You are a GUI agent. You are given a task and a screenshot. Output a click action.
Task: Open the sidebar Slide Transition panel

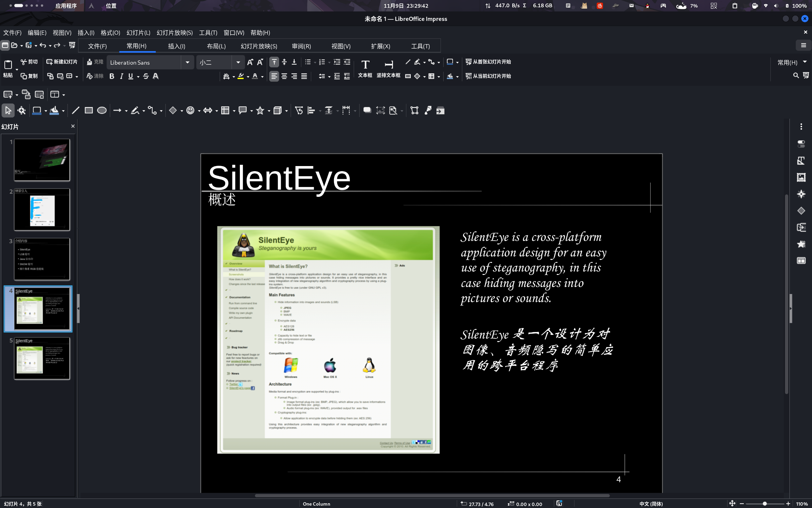[x=801, y=227]
